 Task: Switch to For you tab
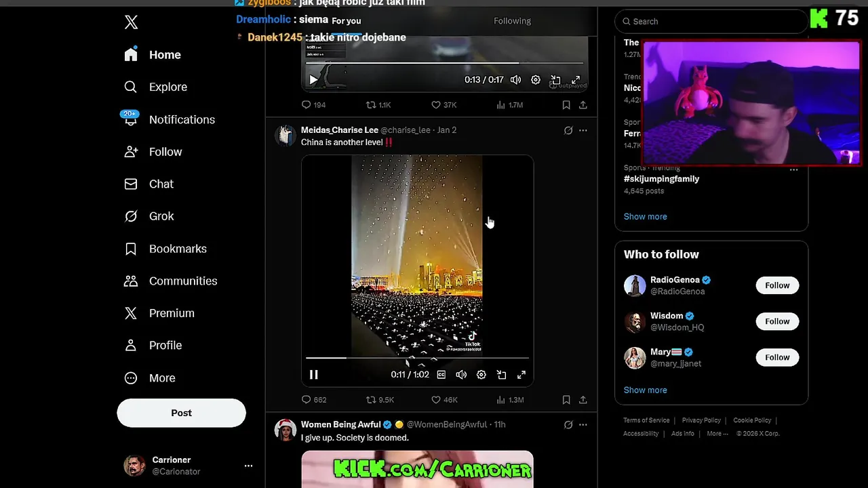tap(347, 21)
